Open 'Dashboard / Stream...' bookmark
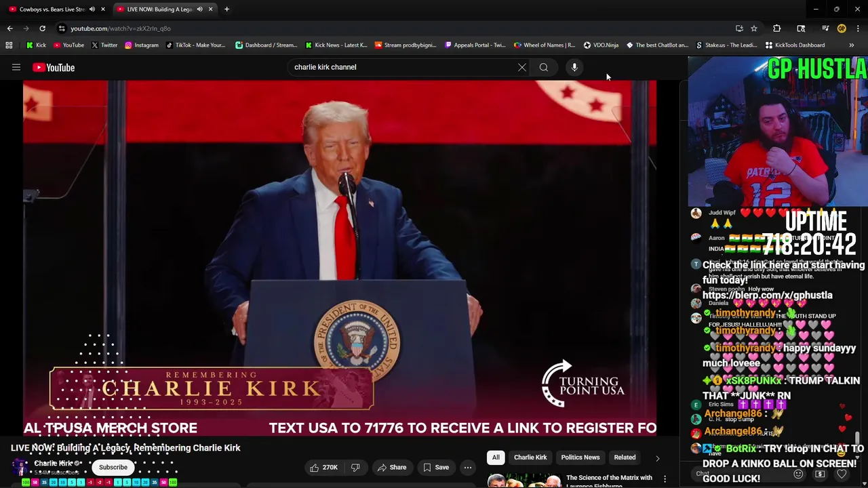The width and height of the screenshot is (868, 488). tap(267, 45)
